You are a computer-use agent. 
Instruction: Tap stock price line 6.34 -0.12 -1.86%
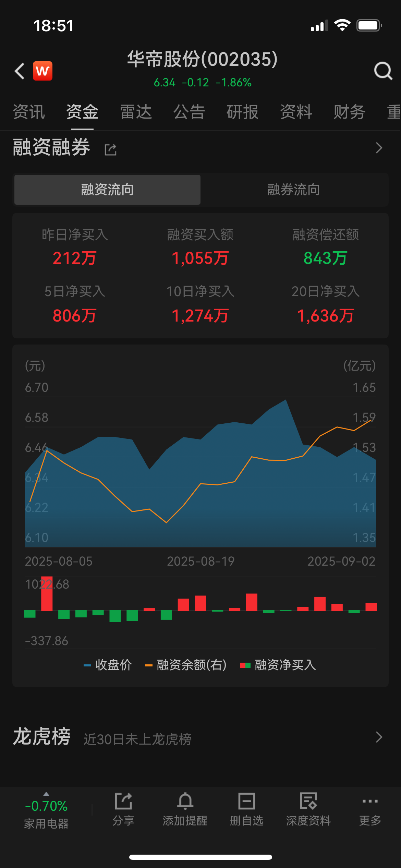[203, 83]
